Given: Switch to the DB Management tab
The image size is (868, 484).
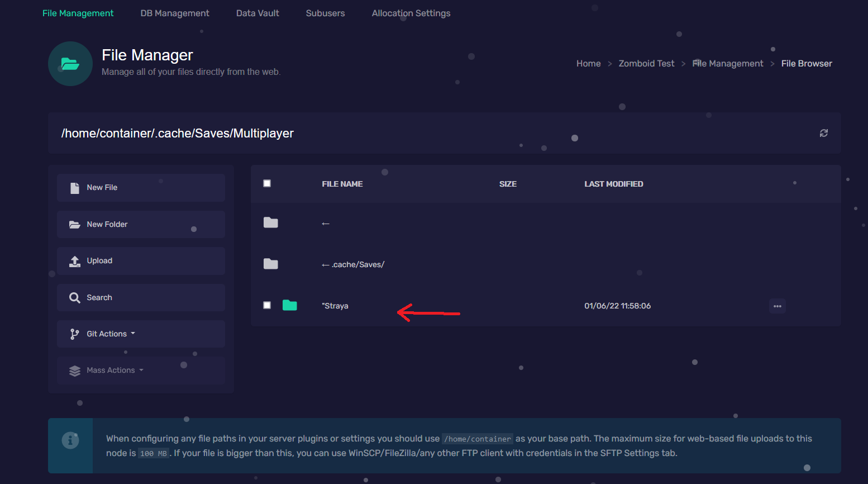Looking at the screenshot, I should tap(175, 13).
